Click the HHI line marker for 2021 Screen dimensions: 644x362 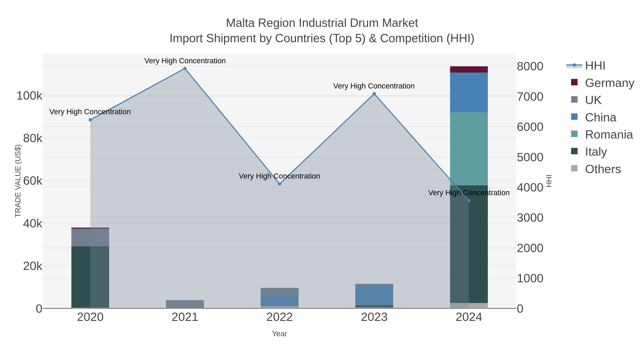tap(185, 68)
